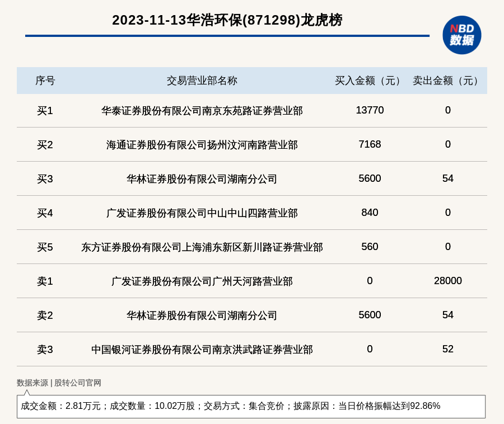Image resolution: width=504 pixels, height=424 pixels.
Task: Click the 成交金额 summary note box
Action: point(251,406)
